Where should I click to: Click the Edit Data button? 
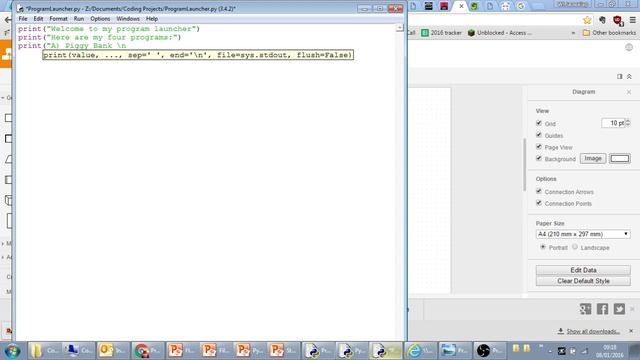pyautogui.click(x=583, y=270)
